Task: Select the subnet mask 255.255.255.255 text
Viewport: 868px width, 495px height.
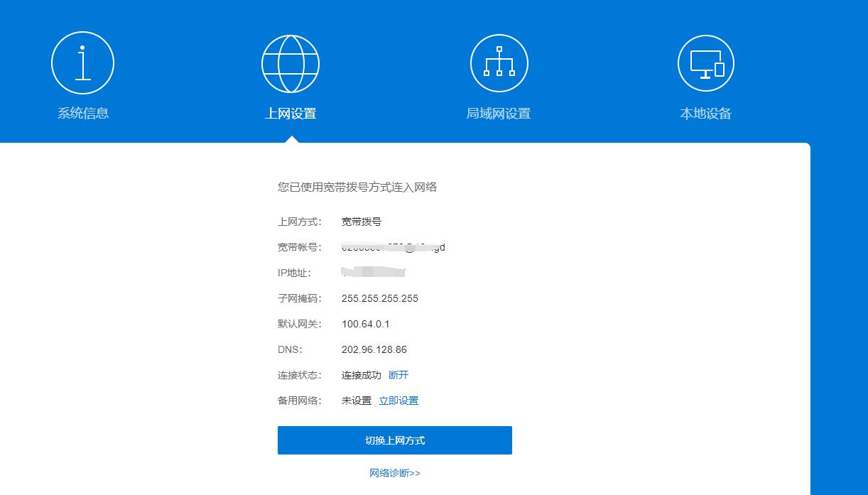Action: coord(380,298)
